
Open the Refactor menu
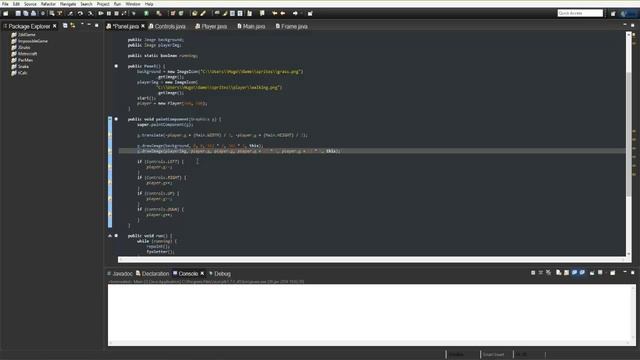click(x=48, y=4)
